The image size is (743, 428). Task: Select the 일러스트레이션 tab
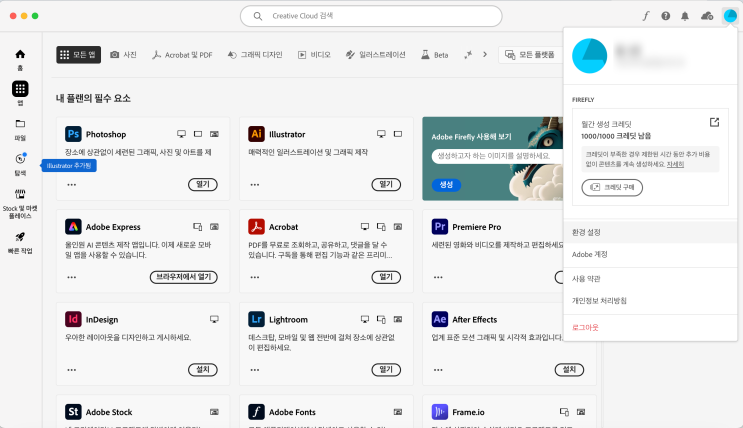pyautogui.click(x=375, y=55)
